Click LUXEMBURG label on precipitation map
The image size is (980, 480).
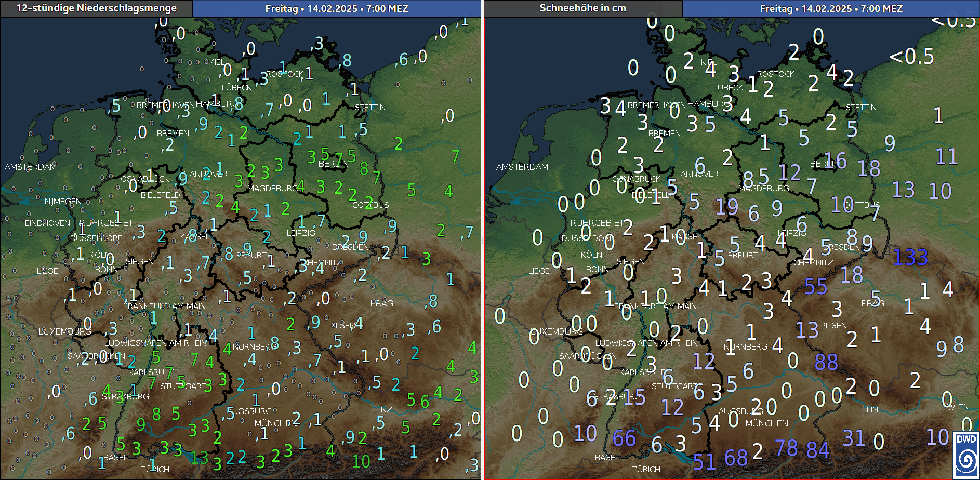pos(65,331)
